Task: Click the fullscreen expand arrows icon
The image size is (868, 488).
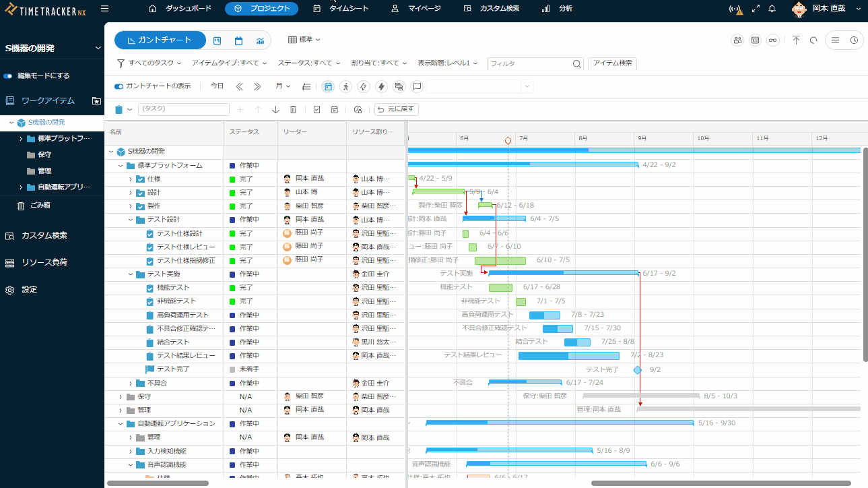Action: pyautogui.click(x=755, y=9)
